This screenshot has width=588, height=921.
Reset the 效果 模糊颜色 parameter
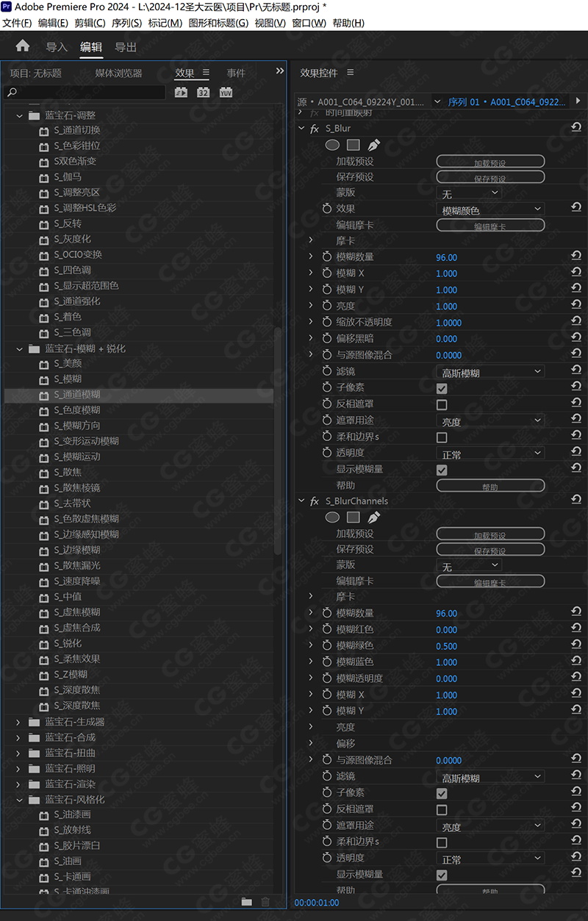coord(576,208)
